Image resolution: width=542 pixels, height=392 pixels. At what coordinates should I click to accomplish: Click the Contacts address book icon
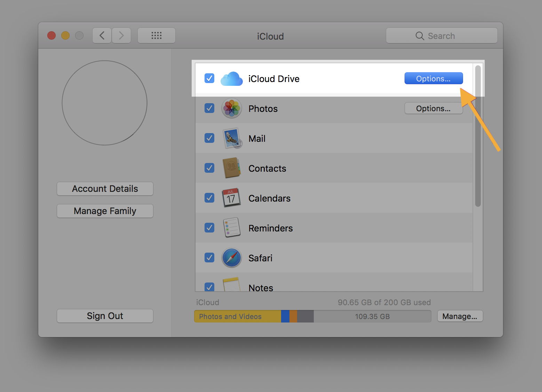tap(232, 168)
